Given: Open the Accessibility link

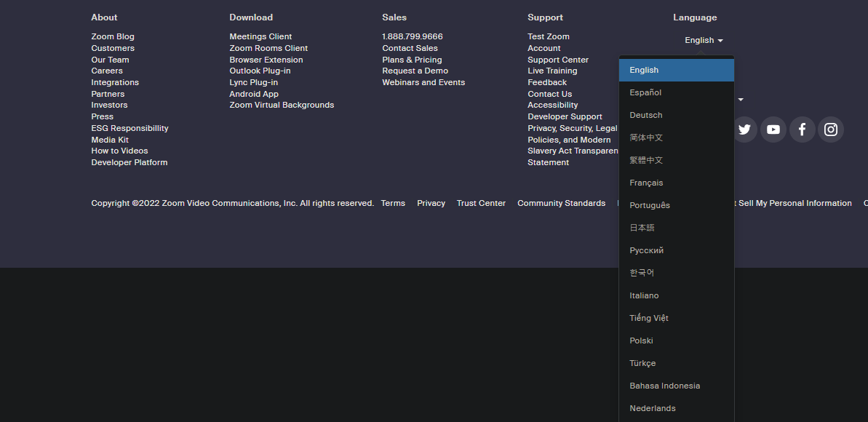Looking at the screenshot, I should (x=553, y=105).
